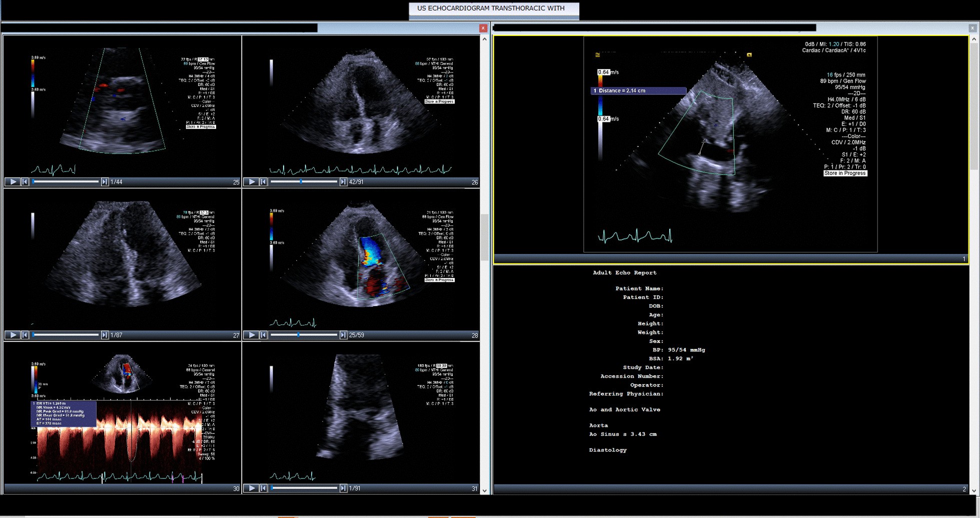Click the right viewer scroll down arrow
This screenshot has width=980, height=518.
[x=974, y=490]
